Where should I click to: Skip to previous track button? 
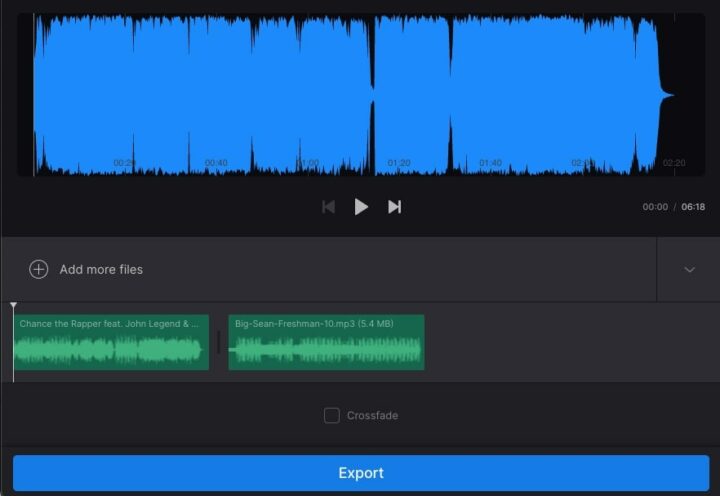point(328,207)
